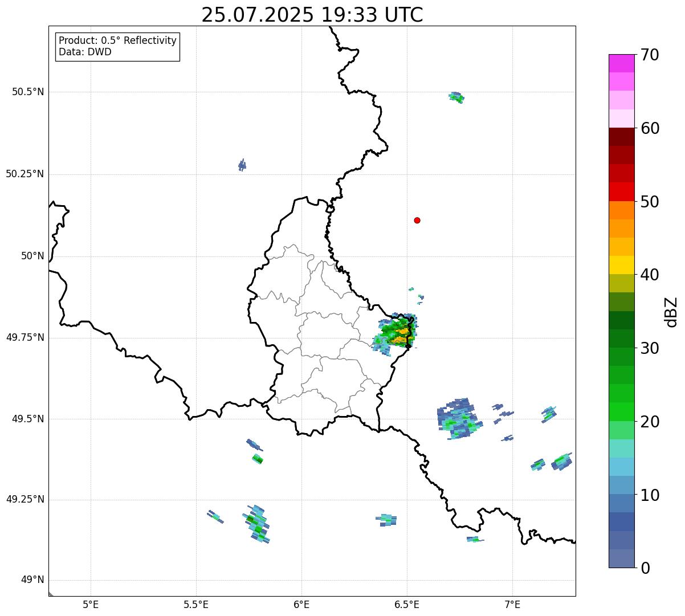
Task: Click the small echo near 50.5°N 6.75°E
Action: (x=456, y=97)
